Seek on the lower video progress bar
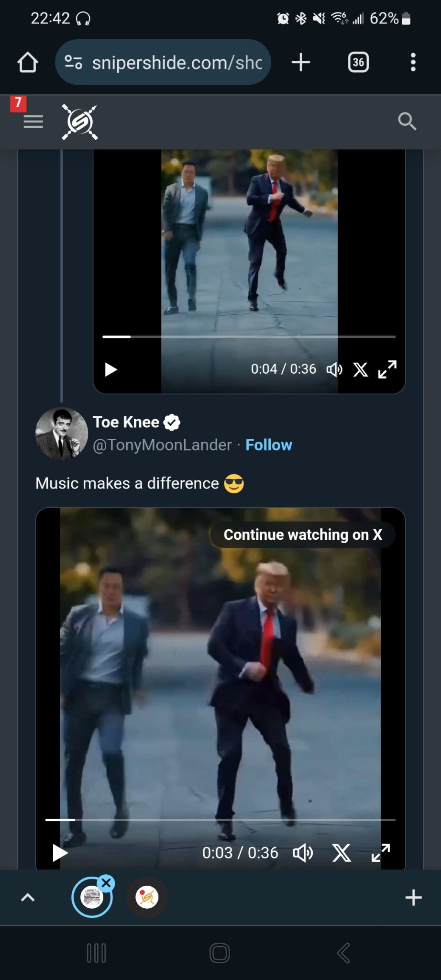 [x=220, y=820]
